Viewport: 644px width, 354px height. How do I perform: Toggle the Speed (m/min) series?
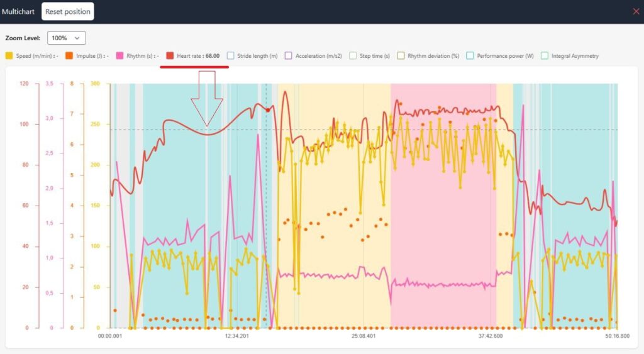point(9,56)
